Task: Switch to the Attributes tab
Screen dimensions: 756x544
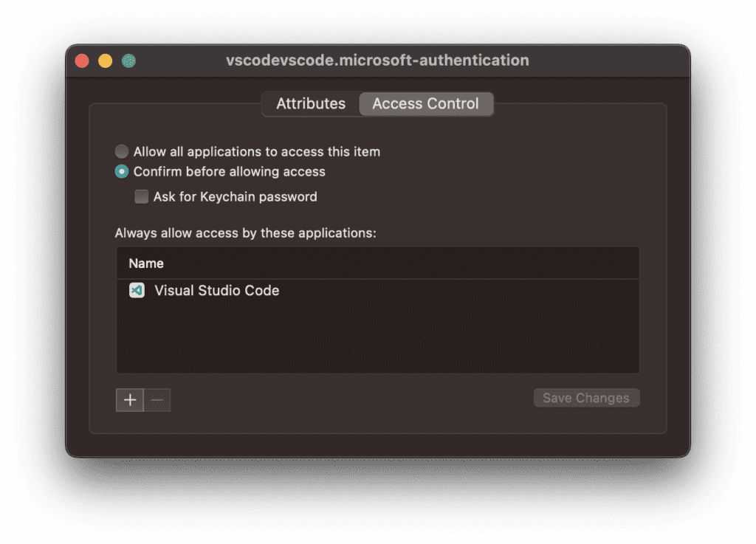Action: click(311, 103)
